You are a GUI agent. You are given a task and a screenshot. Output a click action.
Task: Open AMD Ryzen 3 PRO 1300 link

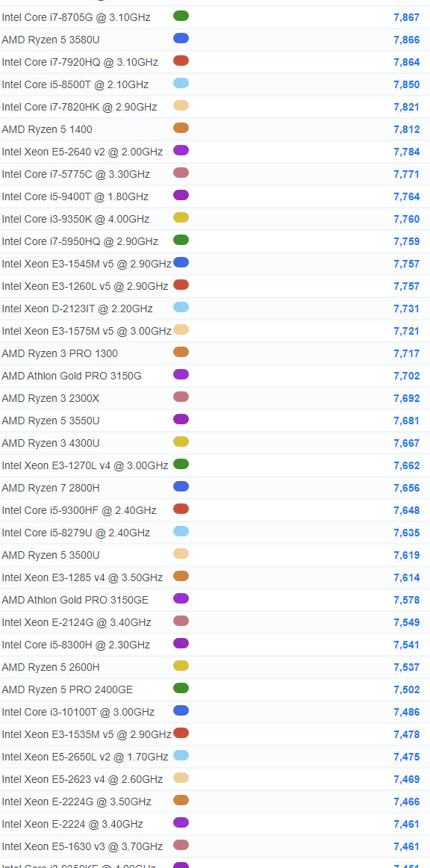[60, 353]
